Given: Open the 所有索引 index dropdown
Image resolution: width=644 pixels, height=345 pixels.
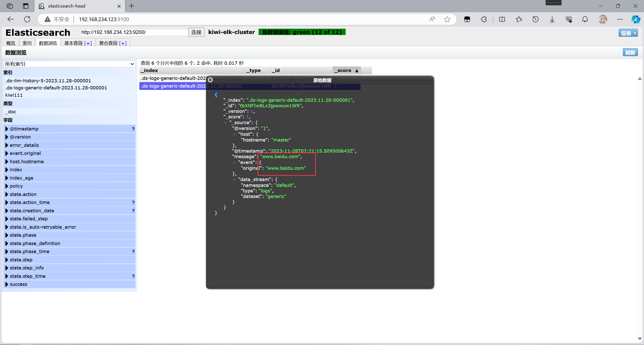Looking at the screenshot, I should point(69,64).
